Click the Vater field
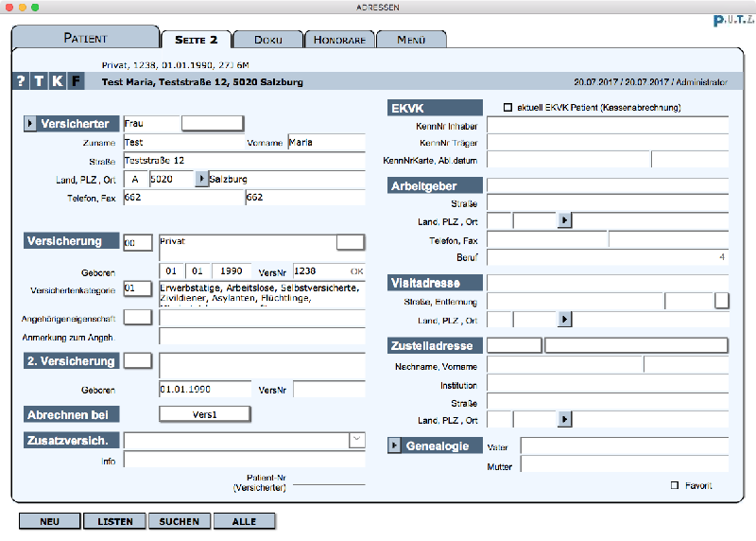756x541 pixels. point(625,445)
